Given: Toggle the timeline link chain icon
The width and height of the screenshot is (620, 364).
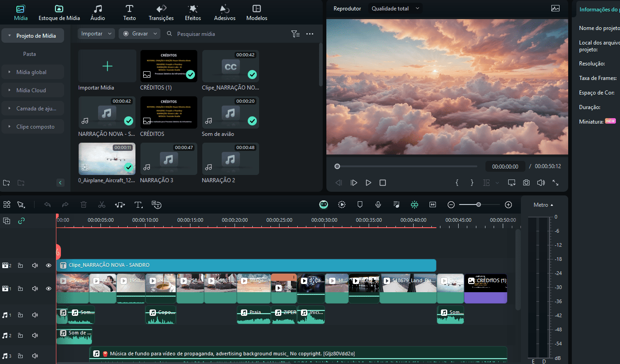Looking at the screenshot, I should pyautogui.click(x=21, y=221).
